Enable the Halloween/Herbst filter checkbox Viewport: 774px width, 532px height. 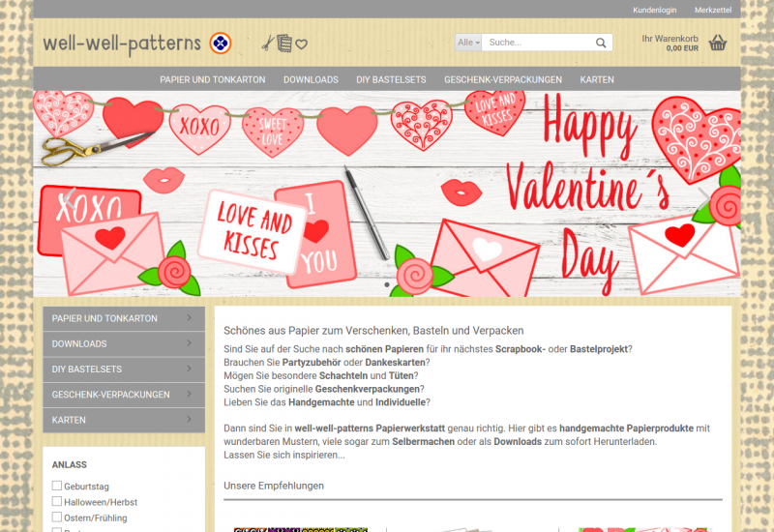[57, 502]
